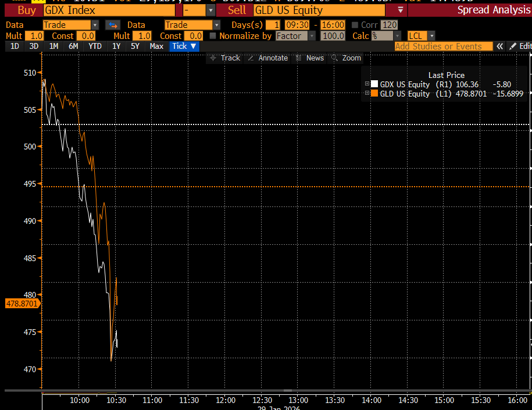Click the Buy-side Mult field

[x=34, y=36]
